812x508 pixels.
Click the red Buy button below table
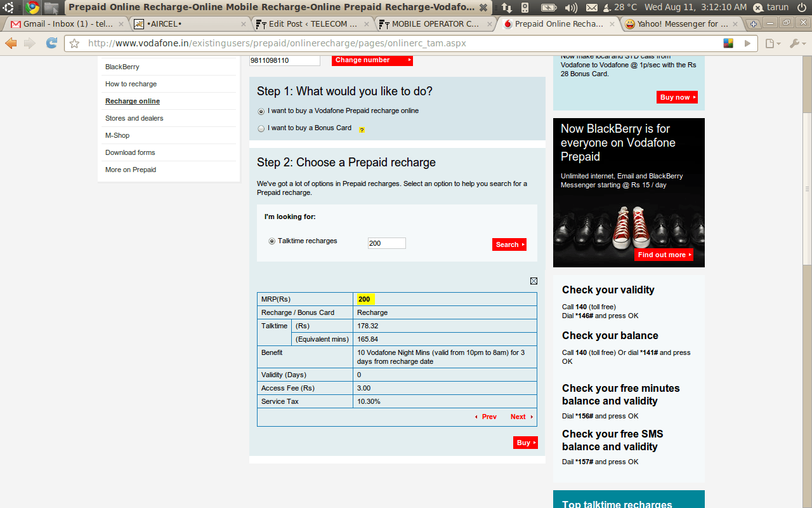click(525, 443)
